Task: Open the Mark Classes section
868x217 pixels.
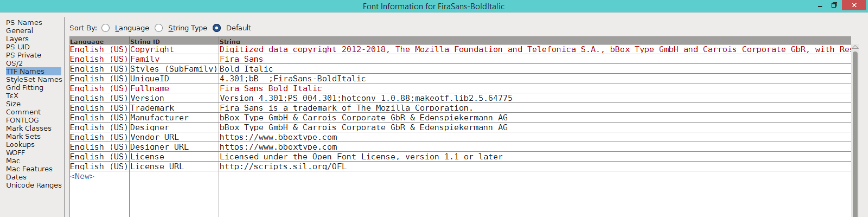Action: coord(29,128)
